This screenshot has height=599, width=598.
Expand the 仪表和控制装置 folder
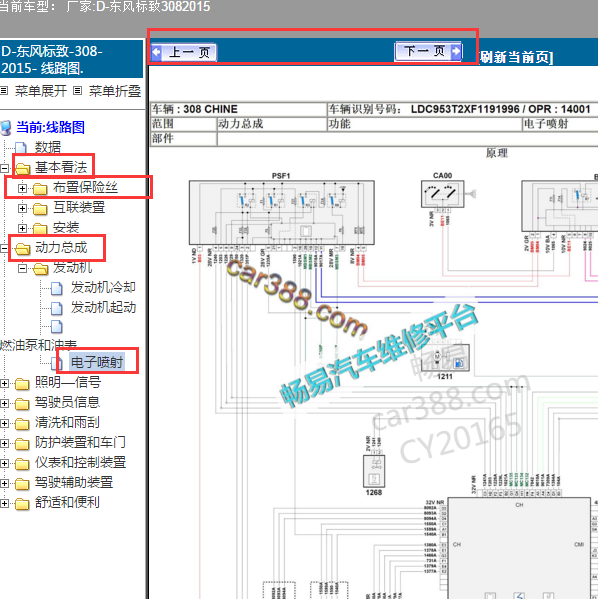[x=4, y=463]
